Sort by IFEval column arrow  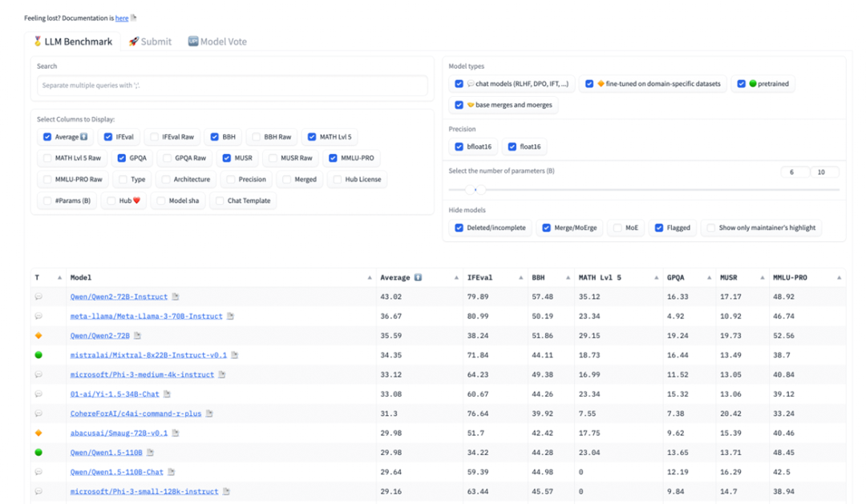(521, 278)
